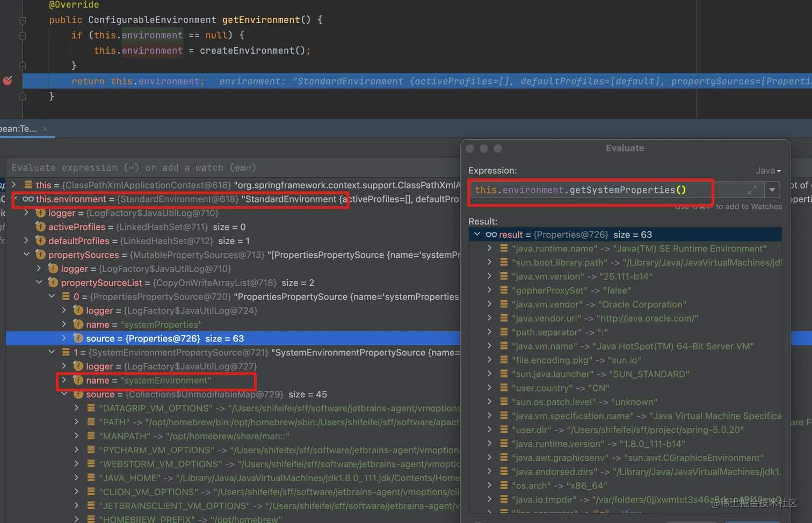
Task: Select "path.separator" result row
Action: (x=625, y=332)
